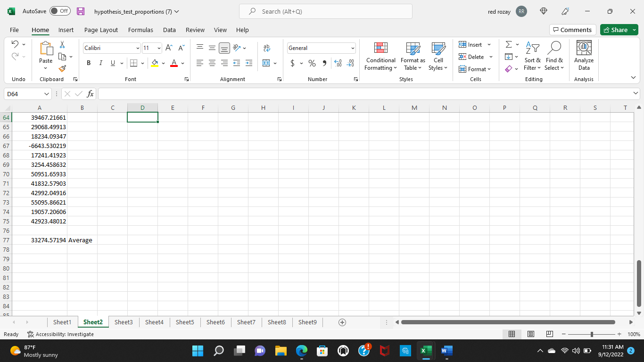
Task: Toggle Align Left horizontal alignment
Action: pos(200,63)
